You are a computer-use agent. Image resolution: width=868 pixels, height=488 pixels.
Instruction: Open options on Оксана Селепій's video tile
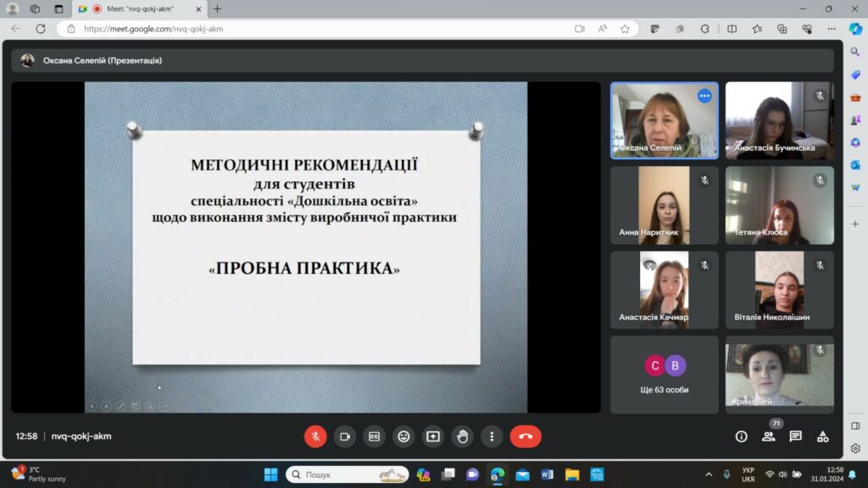[x=704, y=96]
